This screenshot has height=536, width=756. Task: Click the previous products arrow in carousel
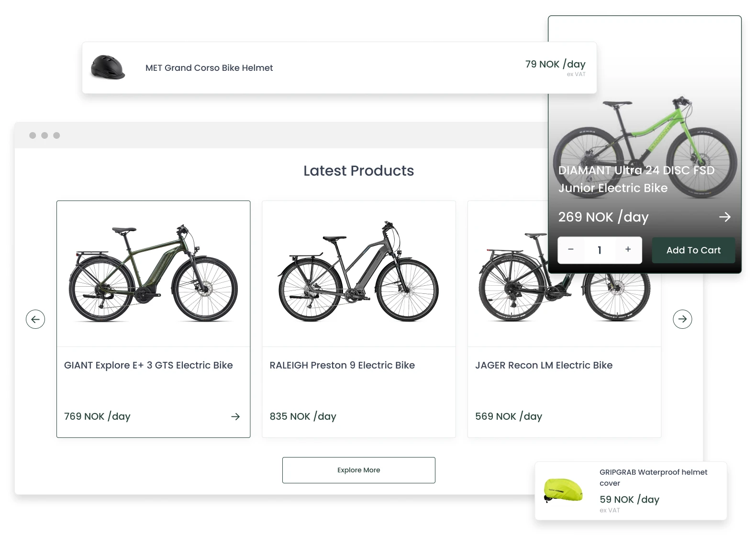click(x=35, y=319)
